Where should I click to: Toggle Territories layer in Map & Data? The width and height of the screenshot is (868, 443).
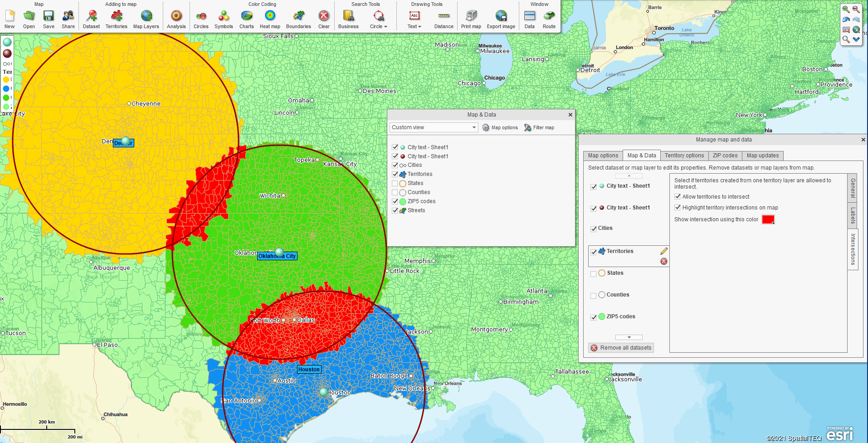(x=395, y=174)
